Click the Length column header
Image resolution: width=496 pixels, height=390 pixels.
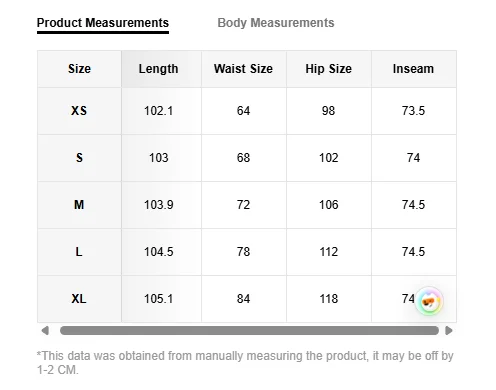[x=158, y=69]
